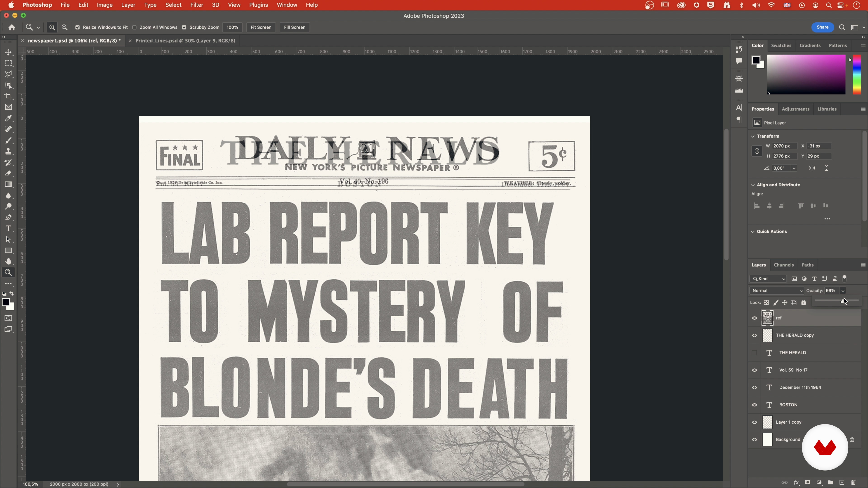Select the Rectangular Marquee tool
This screenshot has width=868, height=488.
click(x=8, y=63)
